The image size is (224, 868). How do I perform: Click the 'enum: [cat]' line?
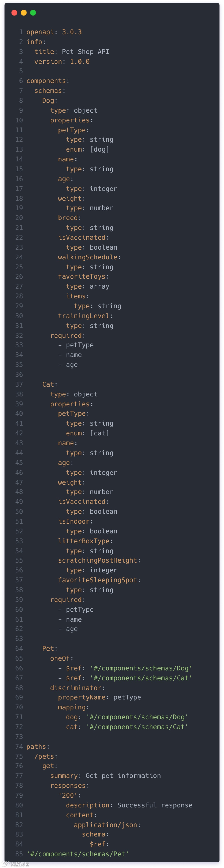click(87, 433)
